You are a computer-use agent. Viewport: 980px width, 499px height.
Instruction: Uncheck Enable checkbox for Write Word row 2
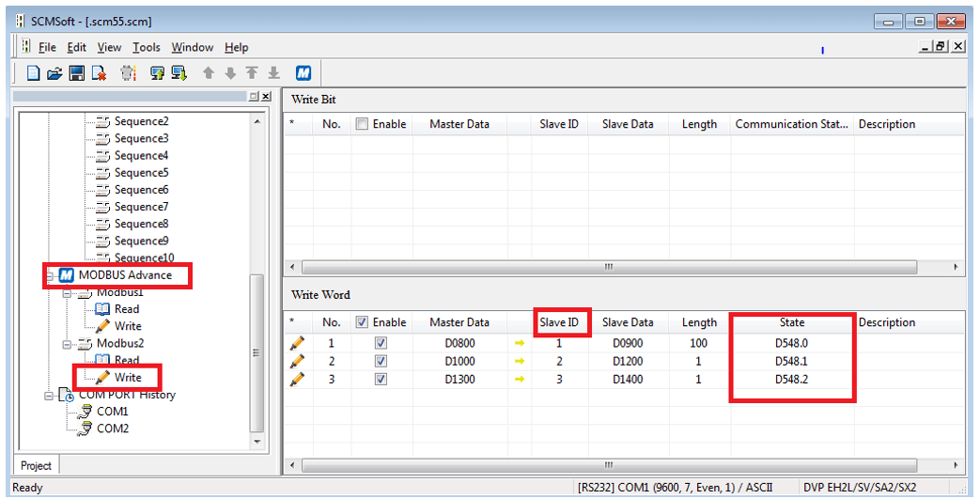(x=381, y=361)
